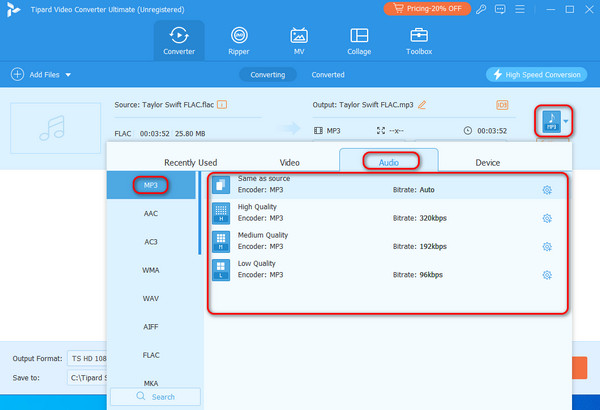Edit output file name pencil icon
The height and width of the screenshot is (410, 600).
(x=422, y=105)
